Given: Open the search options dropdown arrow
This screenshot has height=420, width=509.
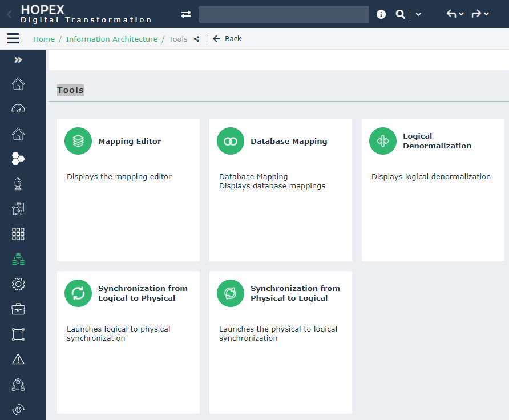Looking at the screenshot, I should 418,14.
